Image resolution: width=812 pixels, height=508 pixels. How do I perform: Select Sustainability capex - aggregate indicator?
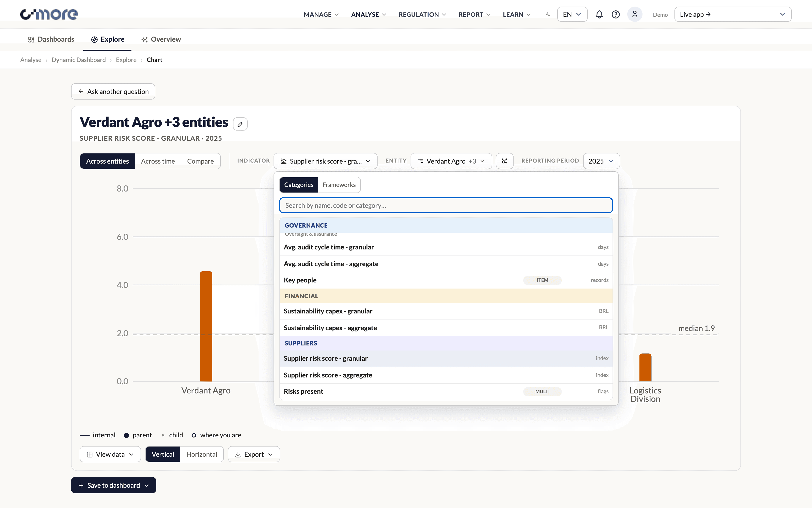pos(446,328)
